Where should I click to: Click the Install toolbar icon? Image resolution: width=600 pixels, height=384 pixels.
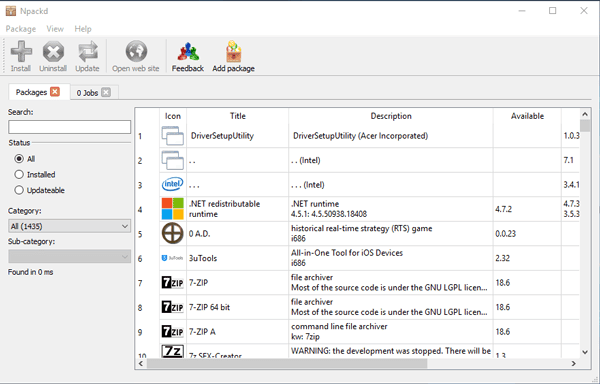pyautogui.click(x=21, y=52)
